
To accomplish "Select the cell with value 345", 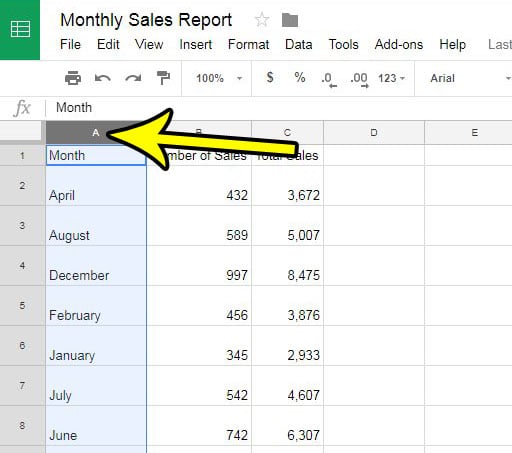I will 199,346.
